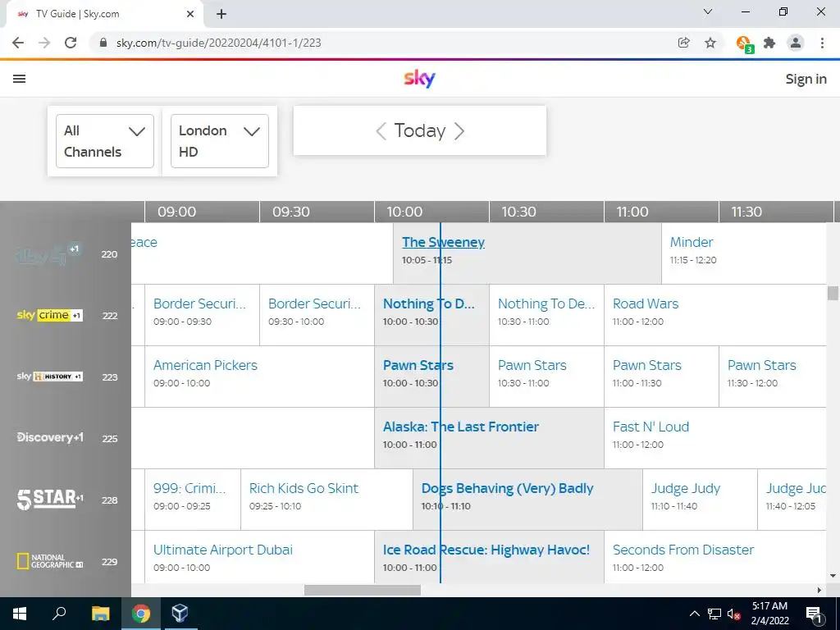
Task: Select the Sky History +1 channel logo
Action: pyautogui.click(x=48, y=377)
